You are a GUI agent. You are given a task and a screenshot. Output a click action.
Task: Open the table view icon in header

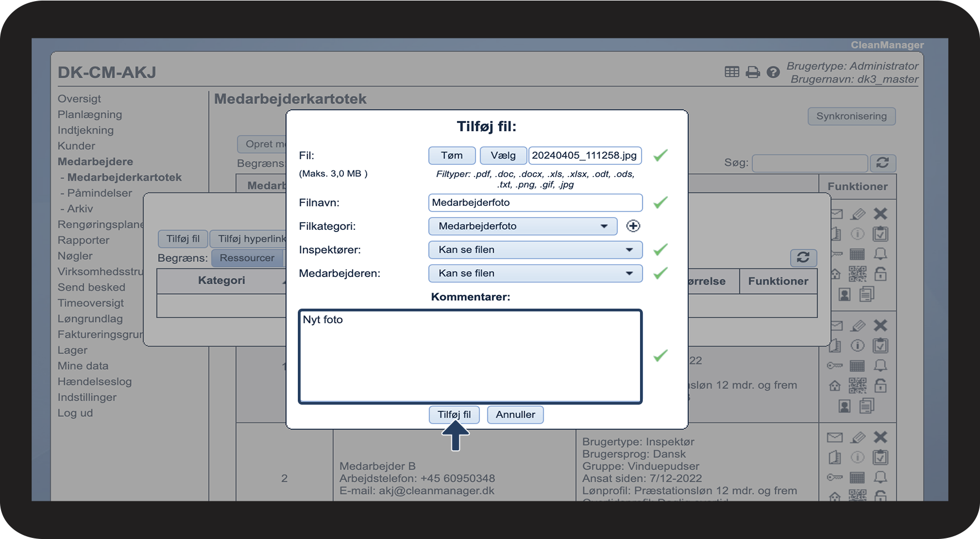(x=732, y=72)
